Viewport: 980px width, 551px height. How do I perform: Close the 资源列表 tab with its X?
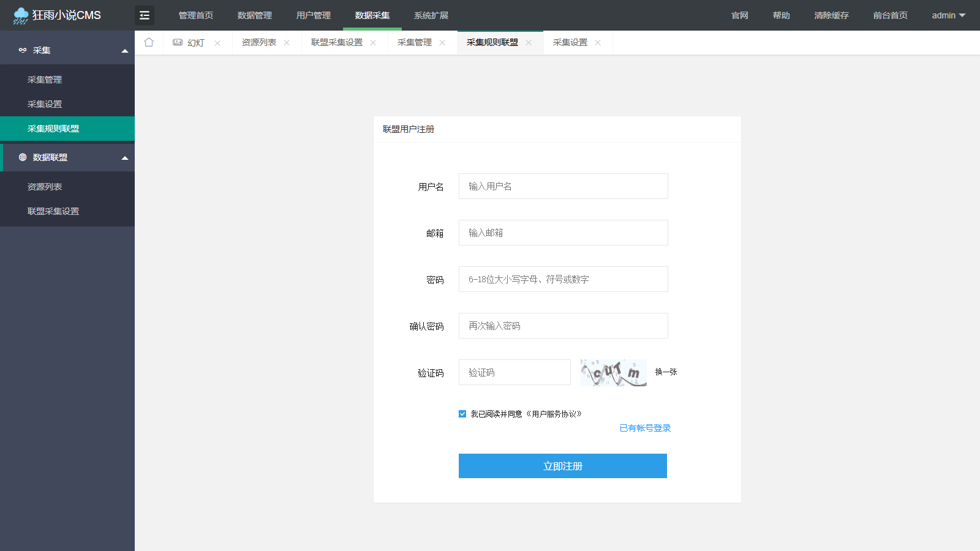click(287, 42)
